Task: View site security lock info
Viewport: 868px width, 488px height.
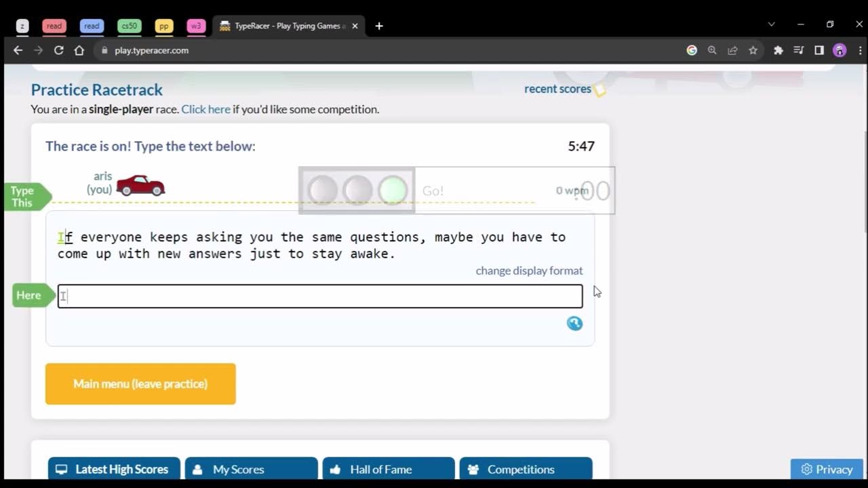Action: (104, 50)
